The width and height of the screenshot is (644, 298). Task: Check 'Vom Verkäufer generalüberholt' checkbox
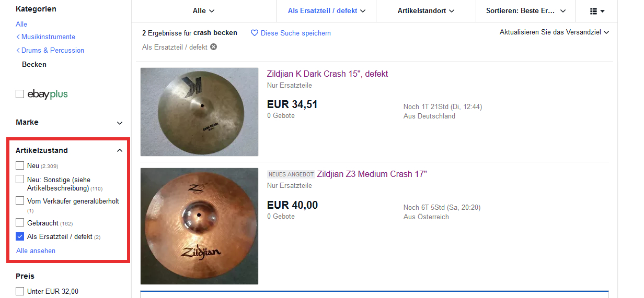pyautogui.click(x=20, y=200)
